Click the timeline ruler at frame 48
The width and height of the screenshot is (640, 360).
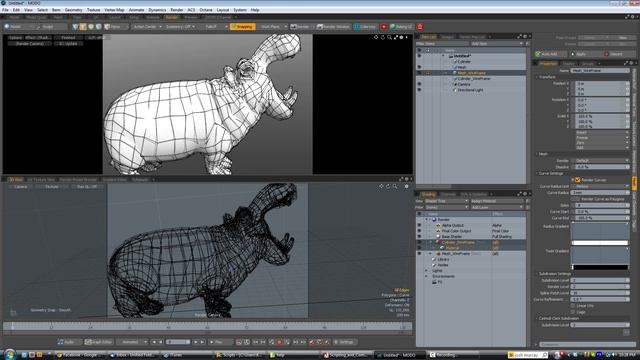click(169, 327)
